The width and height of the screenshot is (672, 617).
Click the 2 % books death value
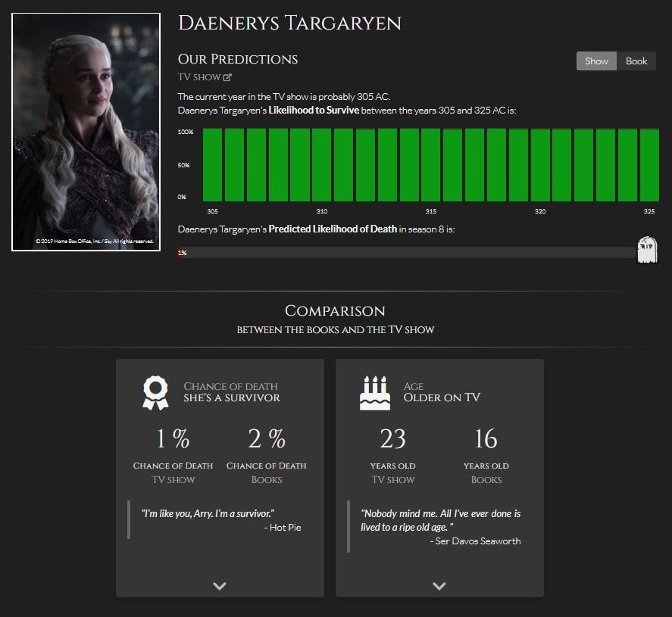tap(267, 438)
